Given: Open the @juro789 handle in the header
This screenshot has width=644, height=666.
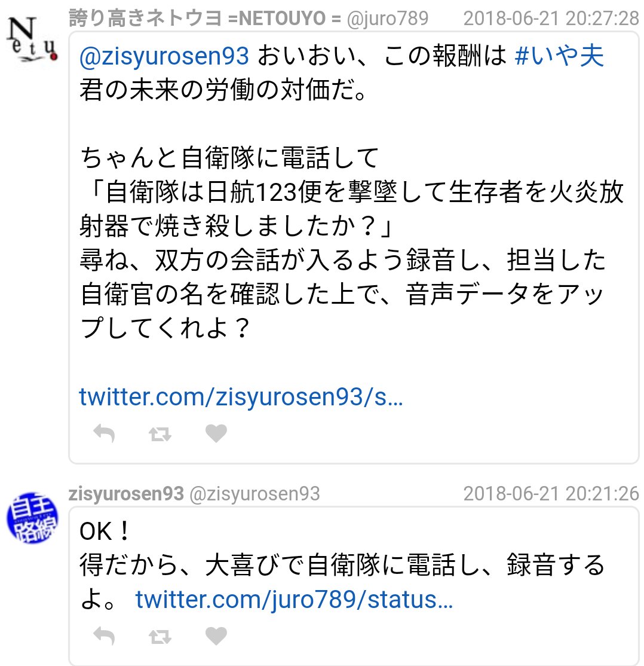Looking at the screenshot, I should click(388, 19).
